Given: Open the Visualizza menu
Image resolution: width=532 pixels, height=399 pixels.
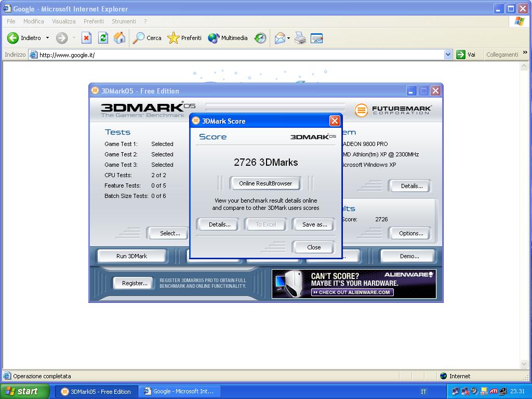Looking at the screenshot, I should click(64, 21).
